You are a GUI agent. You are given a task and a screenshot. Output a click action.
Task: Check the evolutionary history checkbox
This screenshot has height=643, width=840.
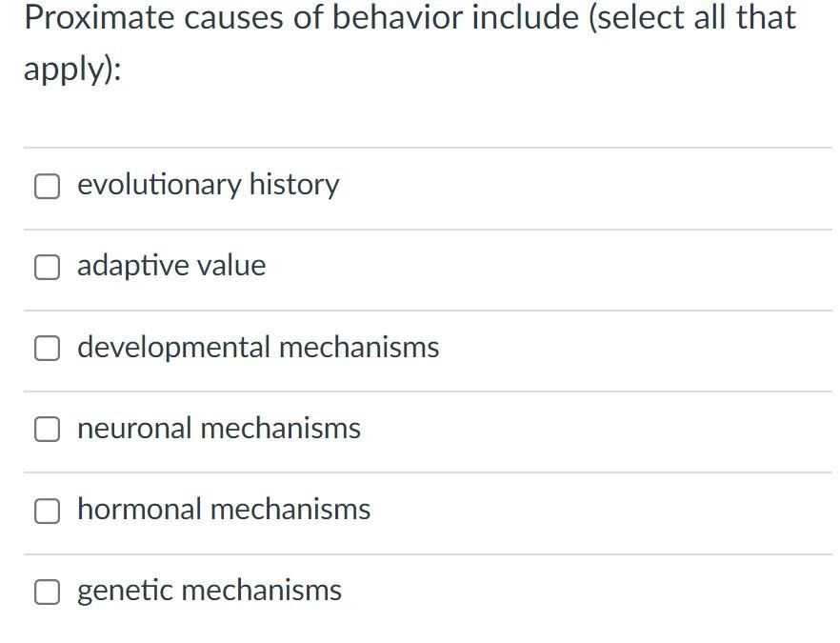[46, 186]
